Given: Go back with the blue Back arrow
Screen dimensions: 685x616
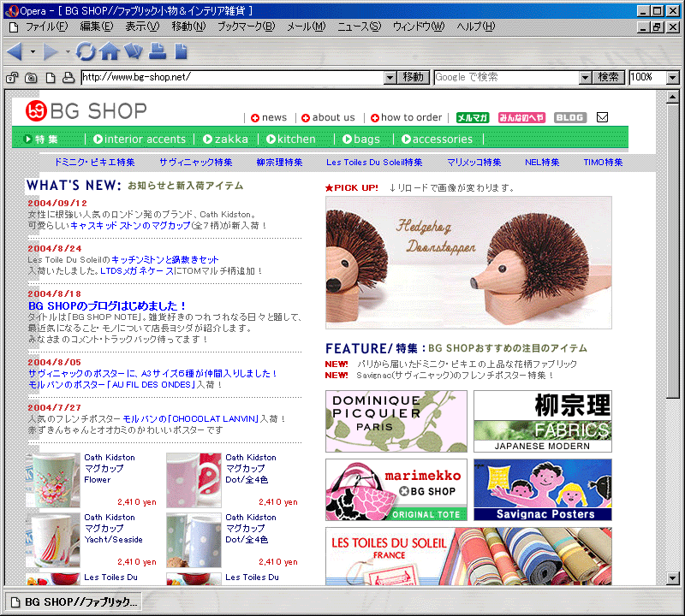Looking at the screenshot, I should point(15,51).
